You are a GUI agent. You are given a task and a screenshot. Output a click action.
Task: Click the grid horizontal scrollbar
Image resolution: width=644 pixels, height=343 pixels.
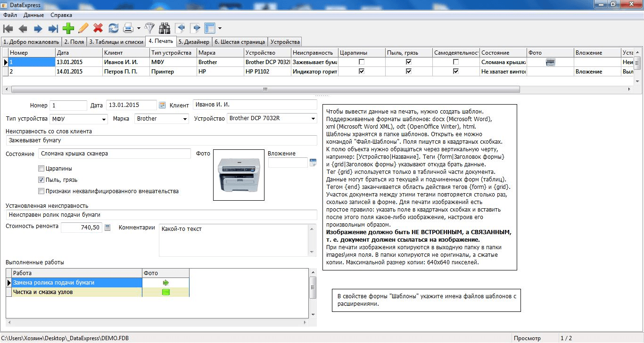[x=265, y=89]
